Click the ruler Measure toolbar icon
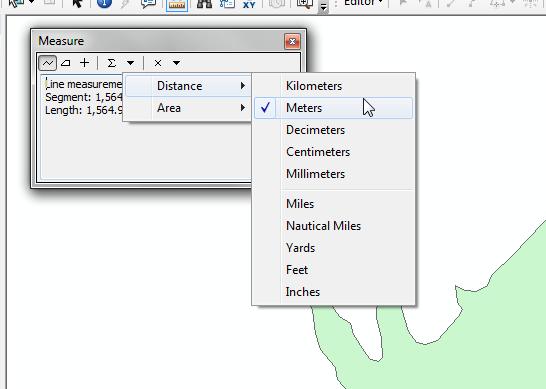The image size is (546, 389). click(177, 5)
